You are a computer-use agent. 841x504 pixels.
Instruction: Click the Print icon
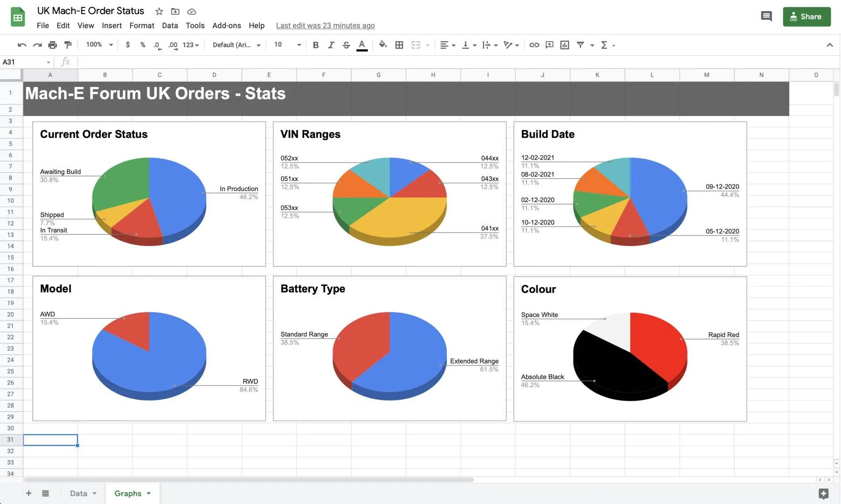52,45
